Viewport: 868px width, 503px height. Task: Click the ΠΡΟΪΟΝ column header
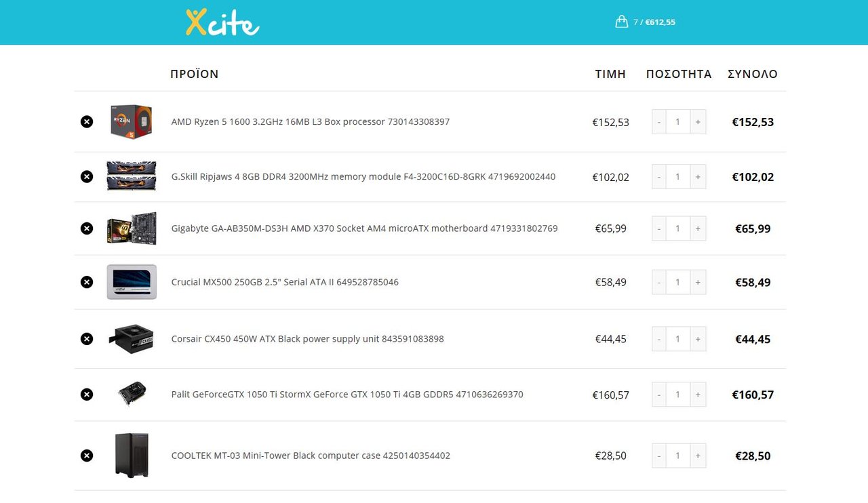195,74
